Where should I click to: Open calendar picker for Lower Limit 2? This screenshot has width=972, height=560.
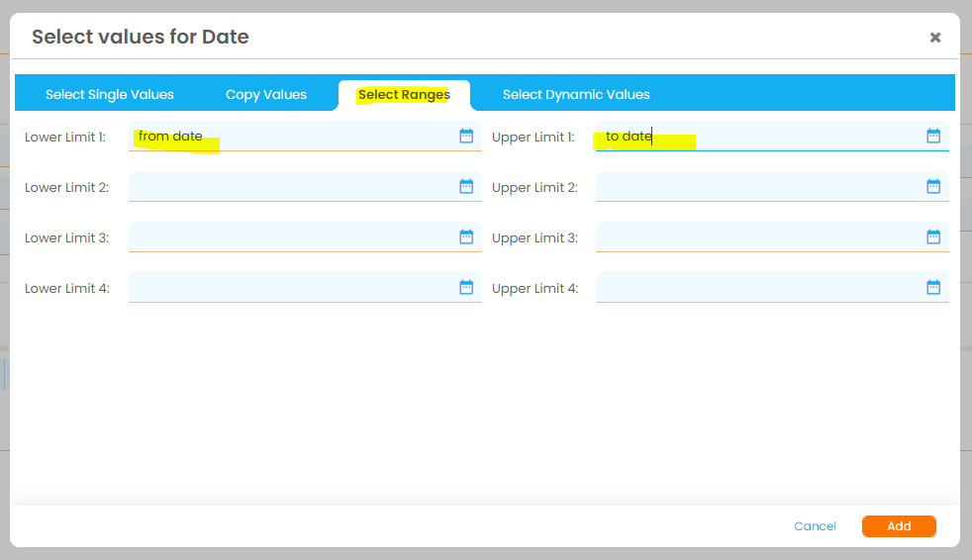pyautogui.click(x=466, y=186)
